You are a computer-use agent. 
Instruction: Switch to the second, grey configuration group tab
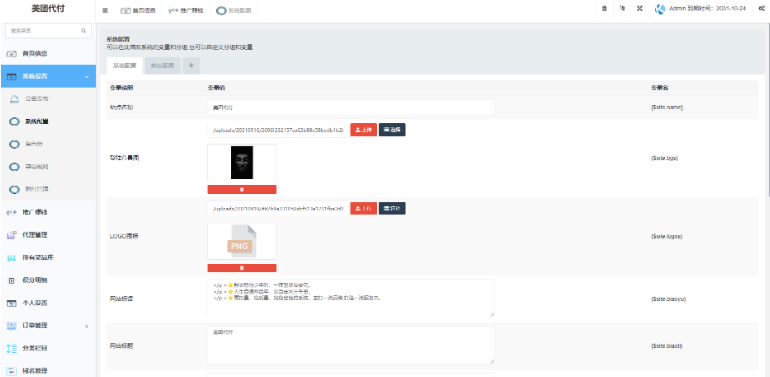point(163,65)
